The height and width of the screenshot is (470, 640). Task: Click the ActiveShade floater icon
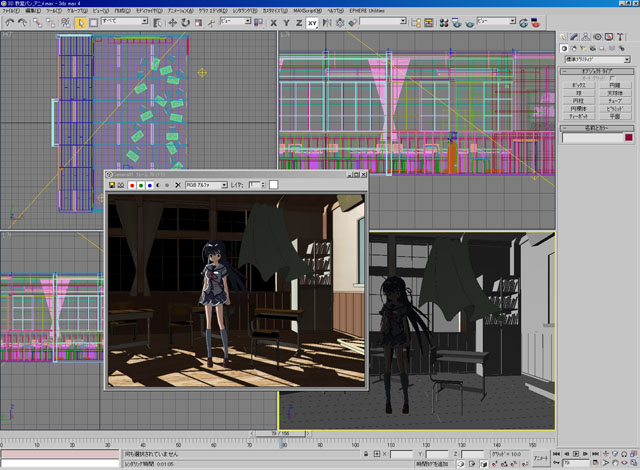(536, 23)
